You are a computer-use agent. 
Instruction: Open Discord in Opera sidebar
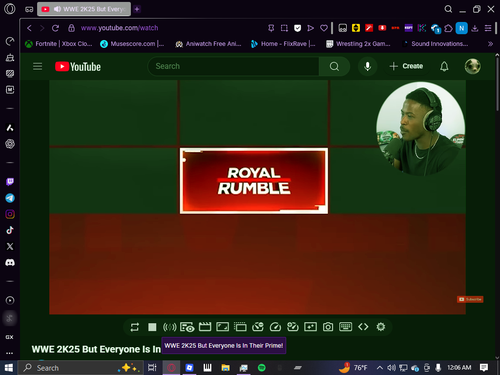point(10,263)
